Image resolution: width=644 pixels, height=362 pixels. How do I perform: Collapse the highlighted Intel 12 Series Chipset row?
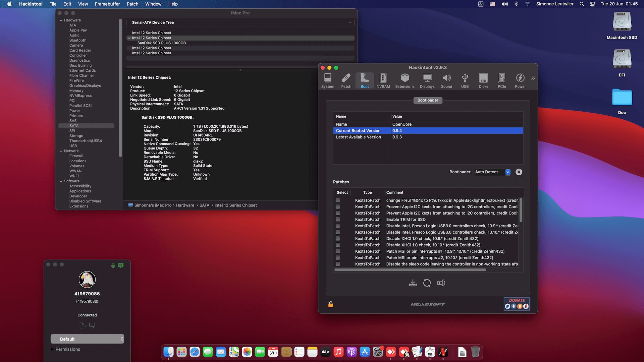(129, 38)
